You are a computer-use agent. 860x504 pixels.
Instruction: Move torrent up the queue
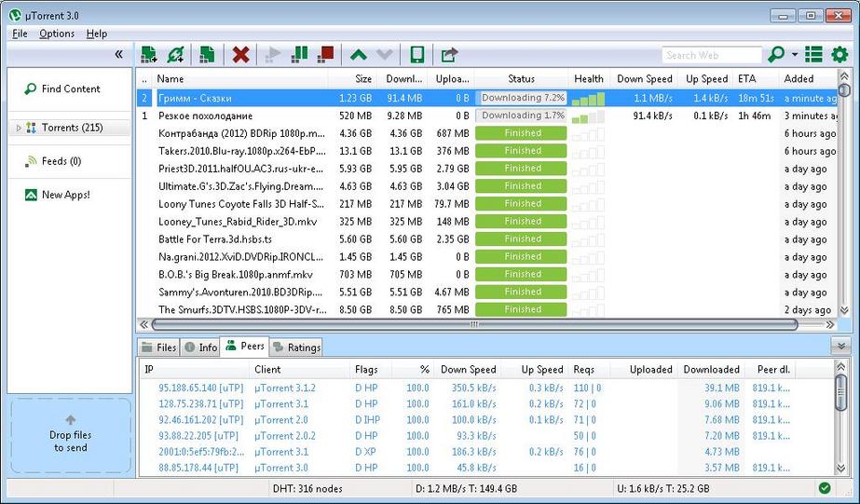click(x=358, y=54)
